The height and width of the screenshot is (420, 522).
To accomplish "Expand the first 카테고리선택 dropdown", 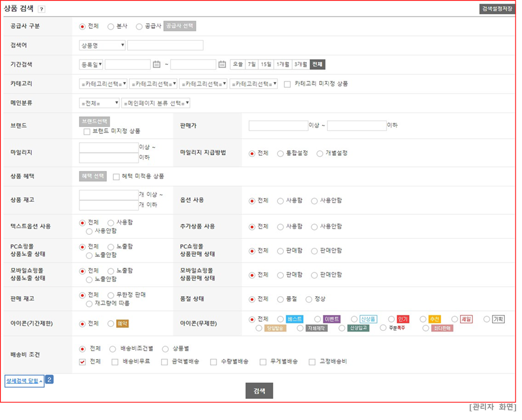I will [x=103, y=84].
